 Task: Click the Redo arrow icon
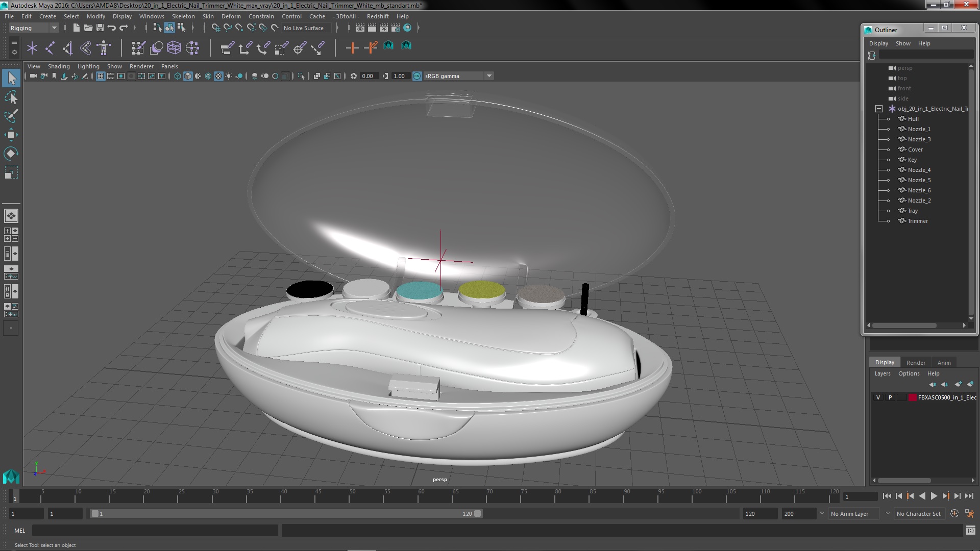click(124, 28)
